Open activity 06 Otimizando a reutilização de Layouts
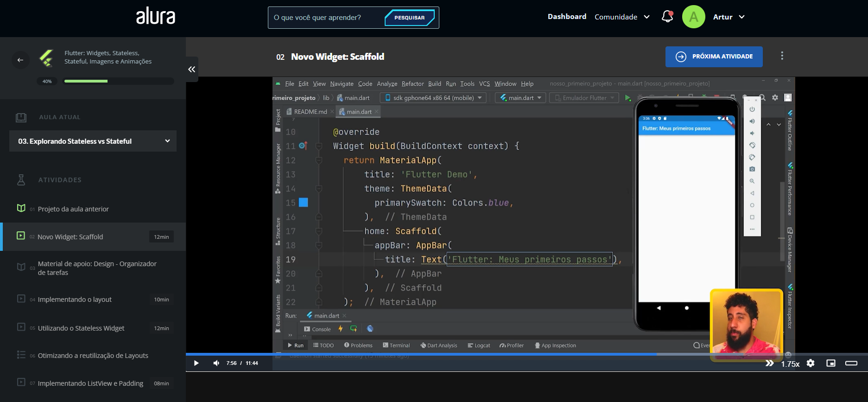The image size is (868, 402). (93, 355)
